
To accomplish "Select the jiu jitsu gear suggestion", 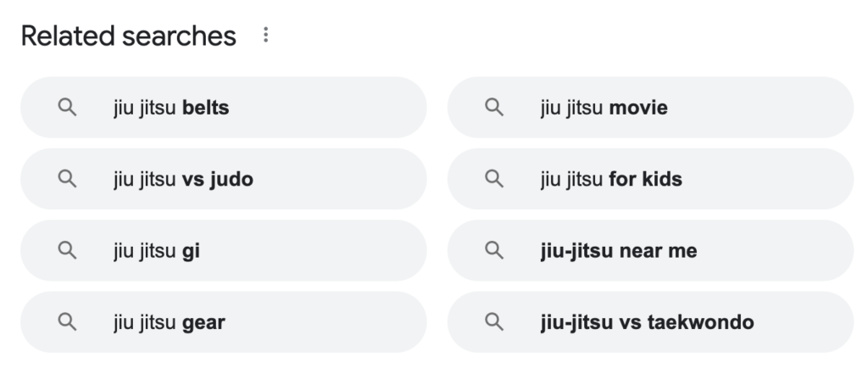I will click(x=224, y=321).
